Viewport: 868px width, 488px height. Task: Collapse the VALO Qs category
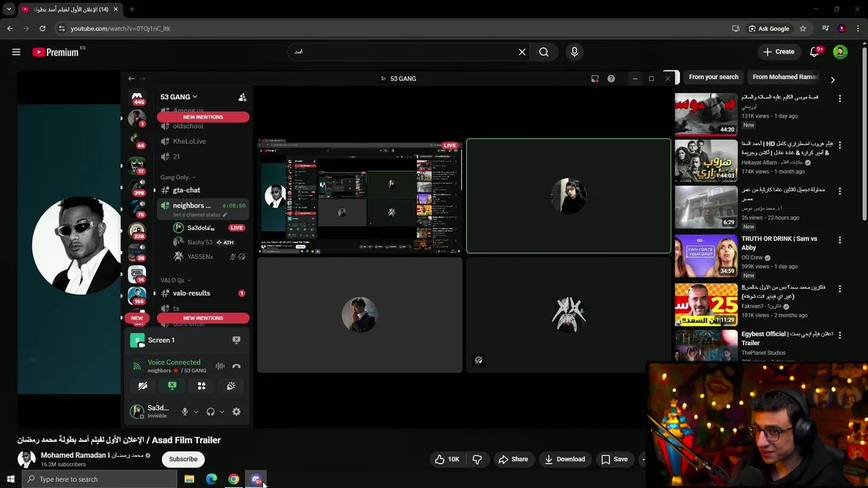(x=176, y=280)
